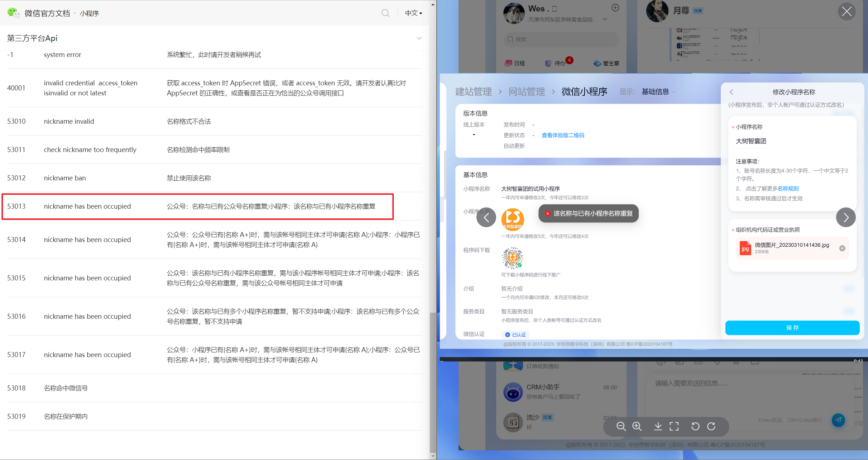Screen dimensions: 868x460
Task: Click scrollbar down arrow at bottom
Action: [433, 456]
